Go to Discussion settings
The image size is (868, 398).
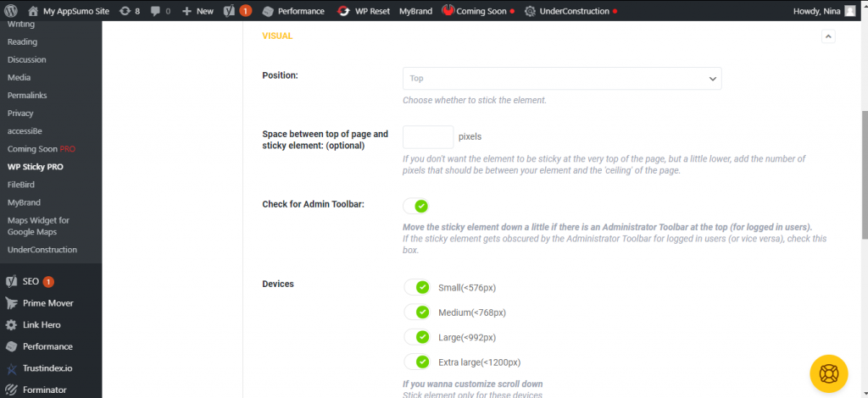(x=26, y=59)
